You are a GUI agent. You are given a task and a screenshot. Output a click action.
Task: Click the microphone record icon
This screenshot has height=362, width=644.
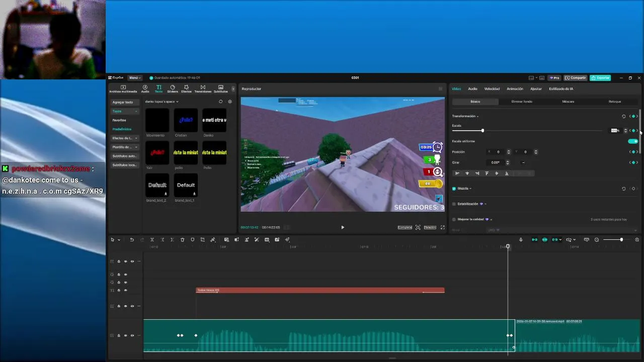(x=521, y=240)
